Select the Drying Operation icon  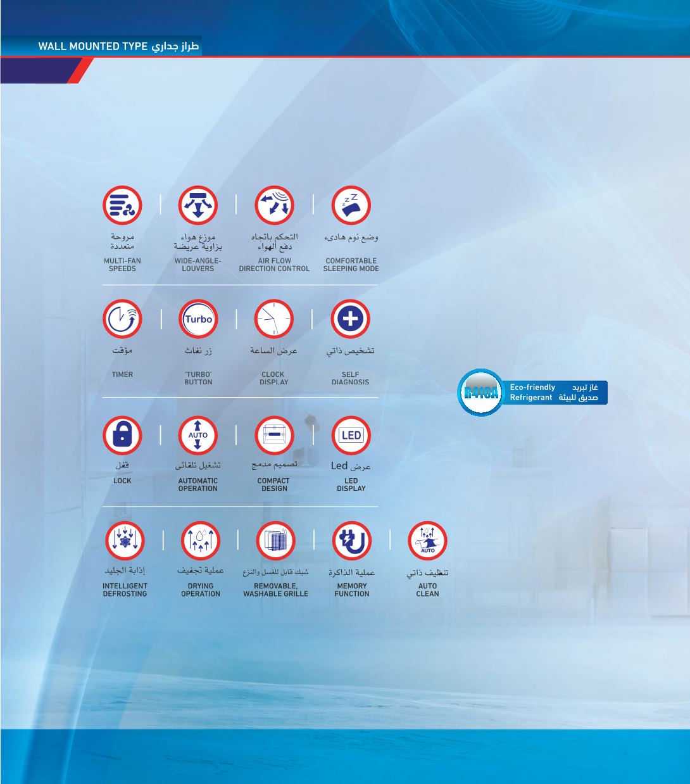(x=200, y=541)
